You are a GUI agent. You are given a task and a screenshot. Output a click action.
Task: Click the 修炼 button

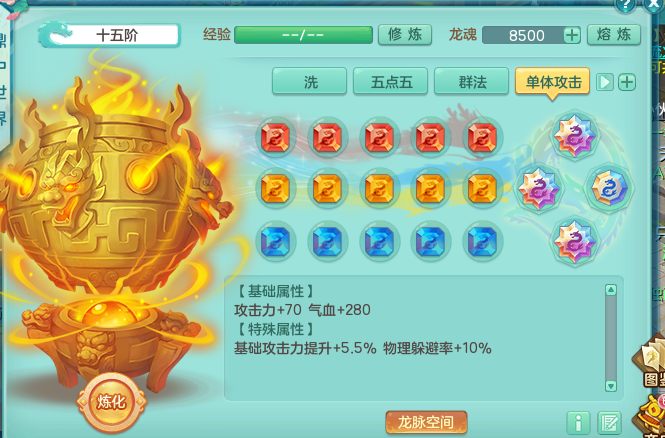coord(405,35)
